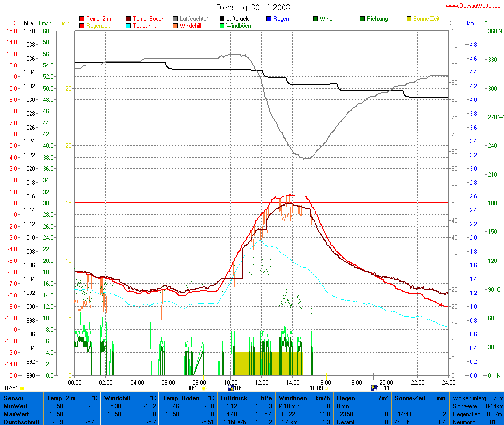The width and height of the screenshot is (504, 425).
Task: Open the www.DessauWetter.de link
Action: click(x=473, y=6)
